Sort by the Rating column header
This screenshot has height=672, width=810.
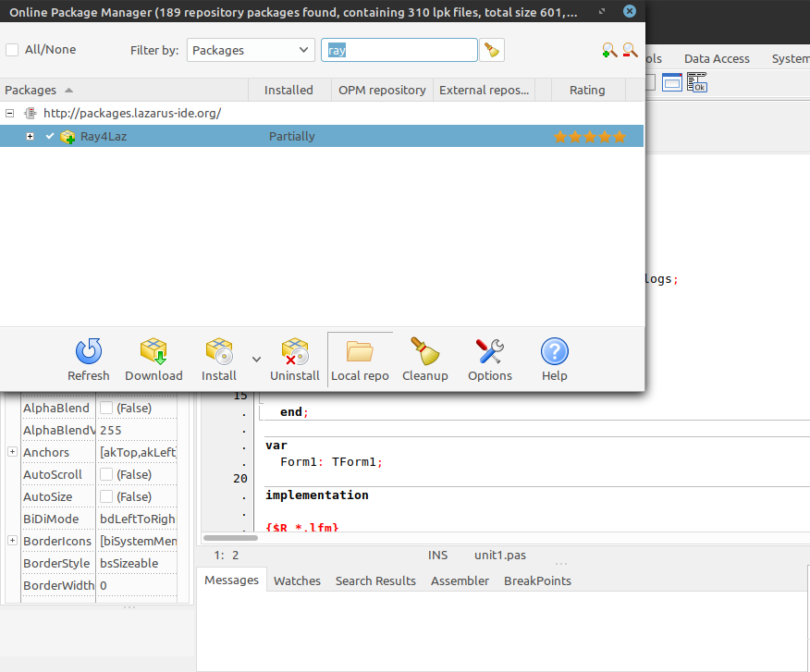point(588,90)
